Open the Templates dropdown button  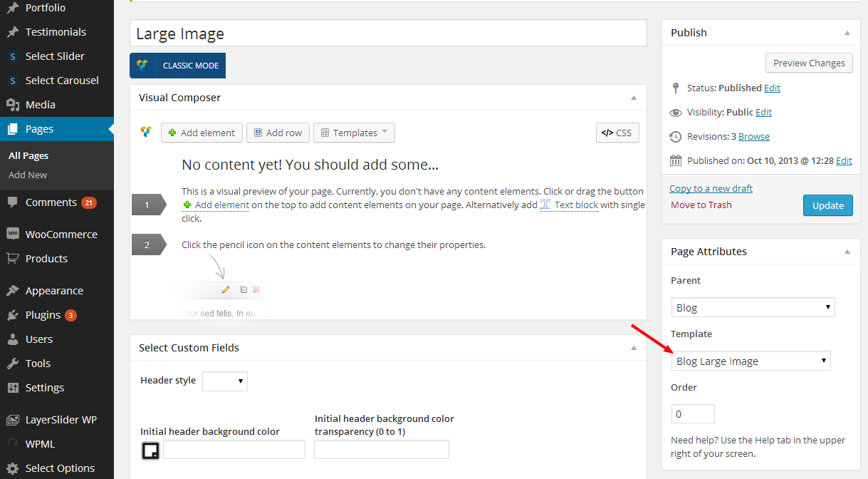coord(354,133)
